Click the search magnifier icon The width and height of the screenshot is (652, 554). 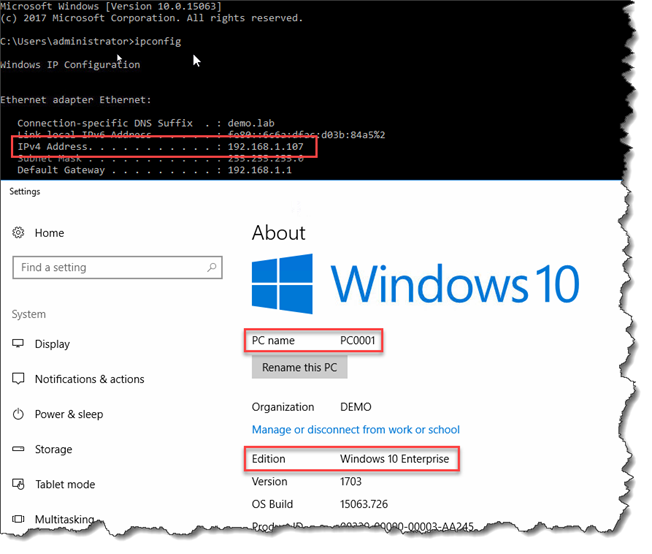click(x=212, y=267)
